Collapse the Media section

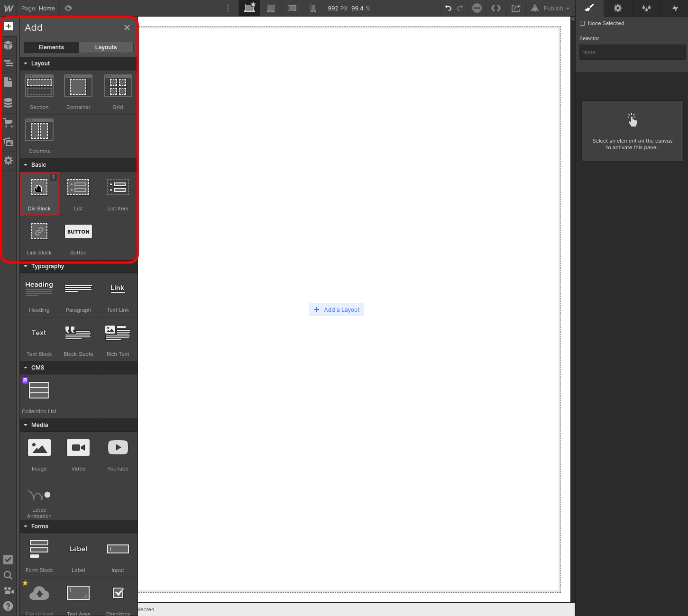coord(26,425)
